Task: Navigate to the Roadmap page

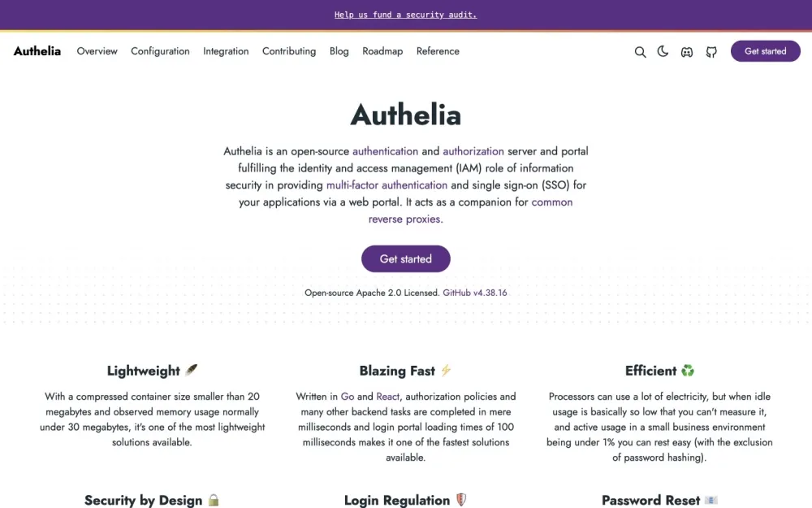Action: 382,51
